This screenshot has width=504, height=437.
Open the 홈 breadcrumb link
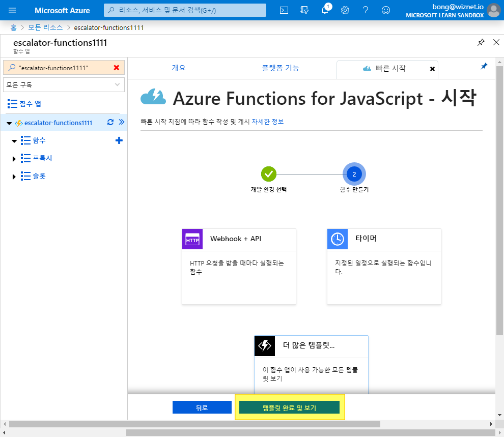13,27
